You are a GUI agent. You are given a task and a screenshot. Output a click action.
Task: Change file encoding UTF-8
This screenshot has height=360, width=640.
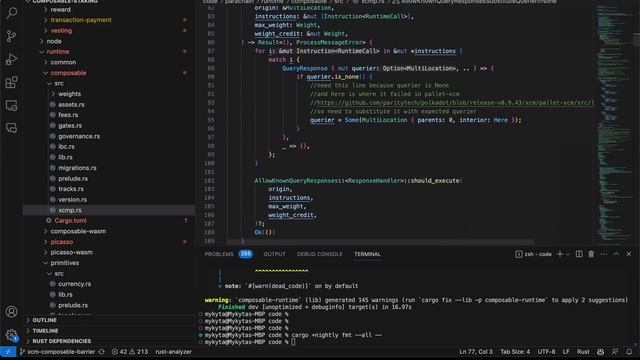(546, 351)
